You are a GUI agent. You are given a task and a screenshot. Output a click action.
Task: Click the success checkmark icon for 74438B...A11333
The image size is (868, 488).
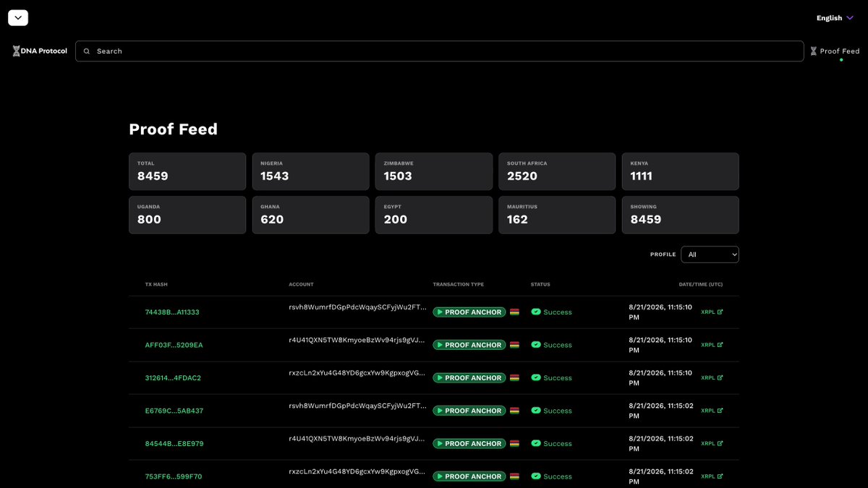536,312
